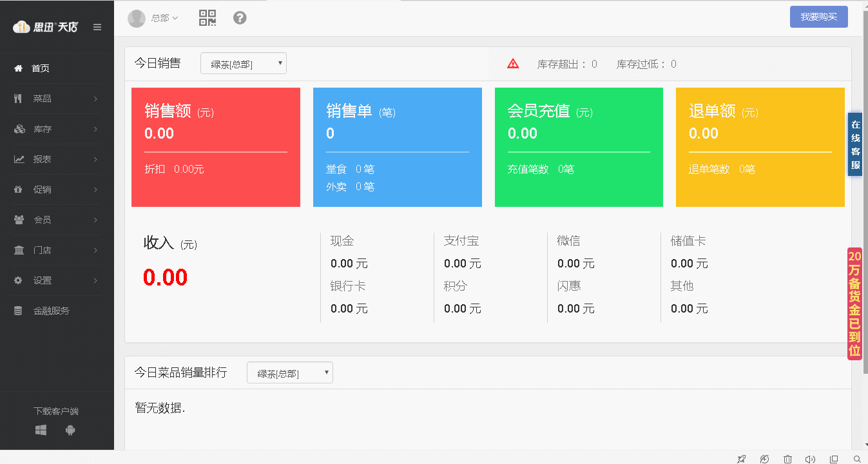Click the 储值卡 income label
This screenshot has height=464, width=868.
click(x=688, y=241)
